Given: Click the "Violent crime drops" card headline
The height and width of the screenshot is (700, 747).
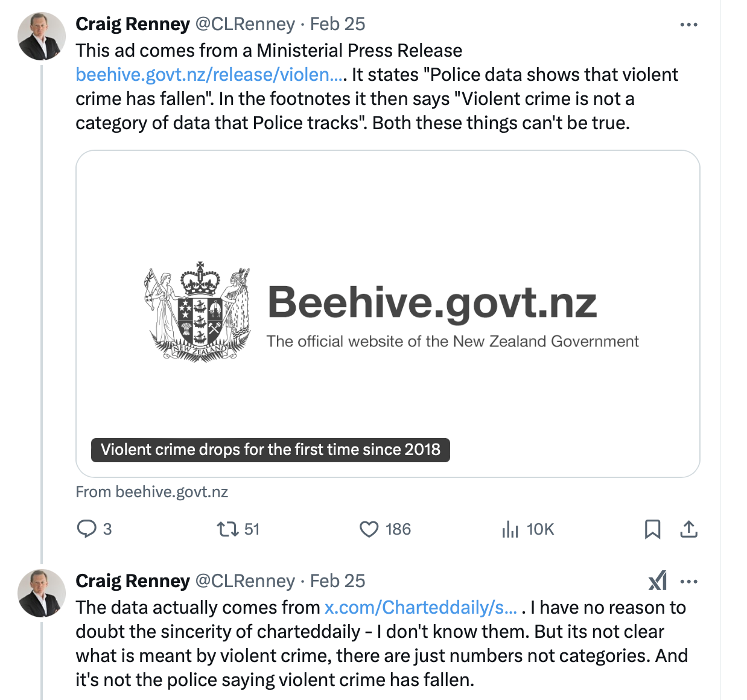Looking at the screenshot, I should click(x=270, y=450).
